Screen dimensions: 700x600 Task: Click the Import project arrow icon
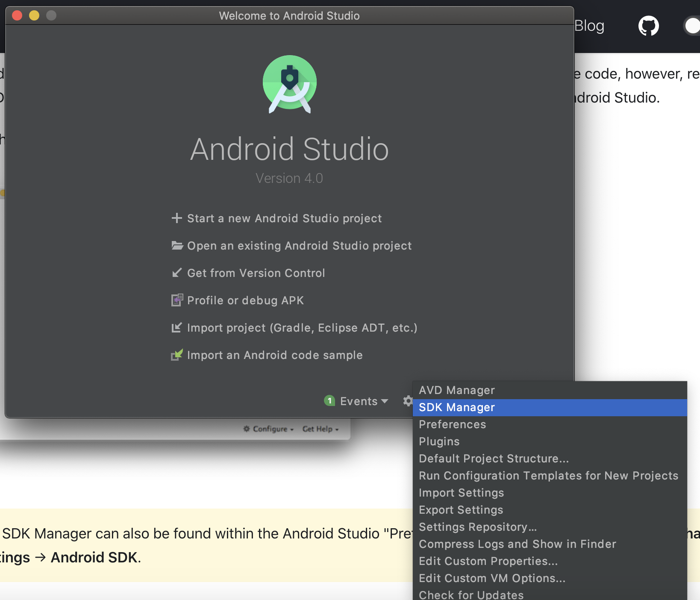coord(176,327)
